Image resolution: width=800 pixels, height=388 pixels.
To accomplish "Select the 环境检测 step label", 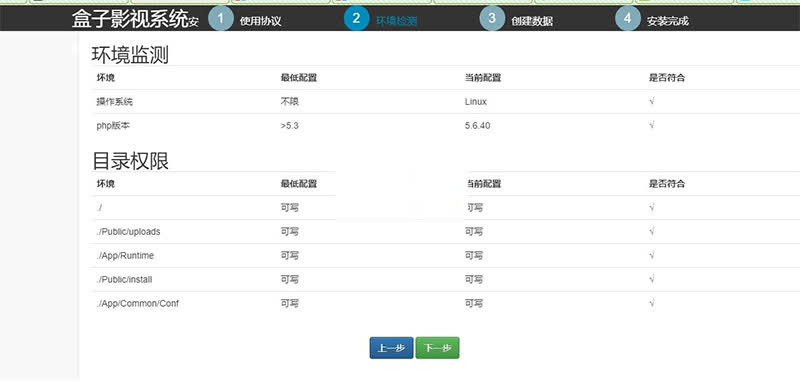I will [x=396, y=21].
